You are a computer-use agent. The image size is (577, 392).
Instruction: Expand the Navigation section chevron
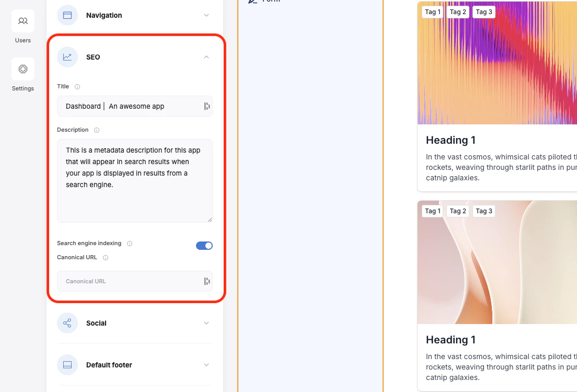click(206, 15)
